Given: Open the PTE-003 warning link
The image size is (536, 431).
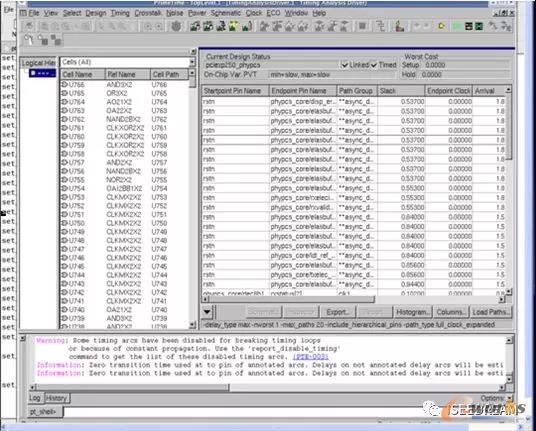Looking at the screenshot, I should (310, 356).
